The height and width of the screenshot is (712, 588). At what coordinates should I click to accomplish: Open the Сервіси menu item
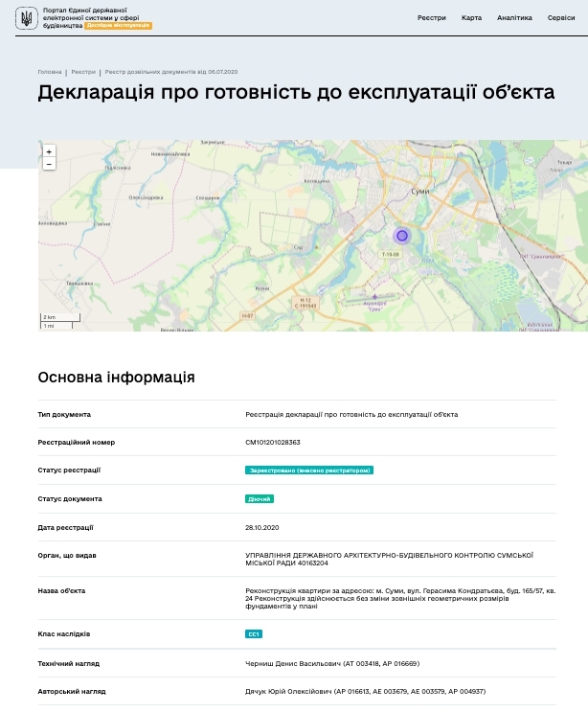point(561,17)
